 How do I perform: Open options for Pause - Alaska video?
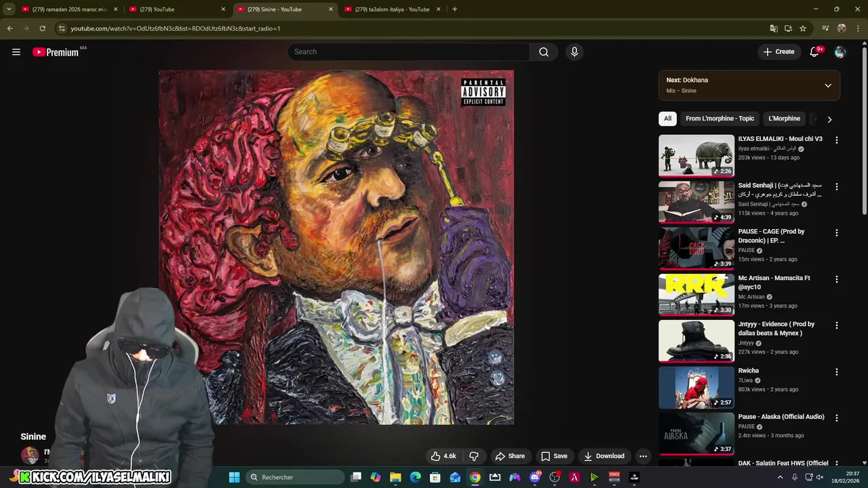(836, 418)
